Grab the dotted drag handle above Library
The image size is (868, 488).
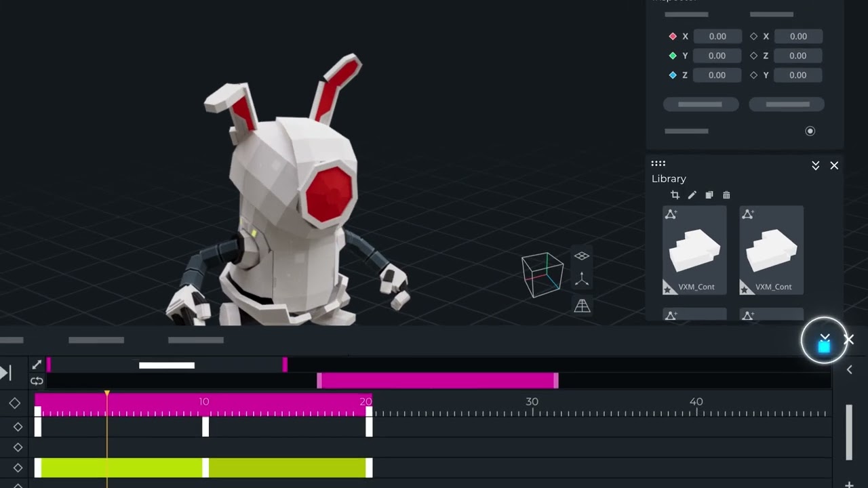[658, 163]
